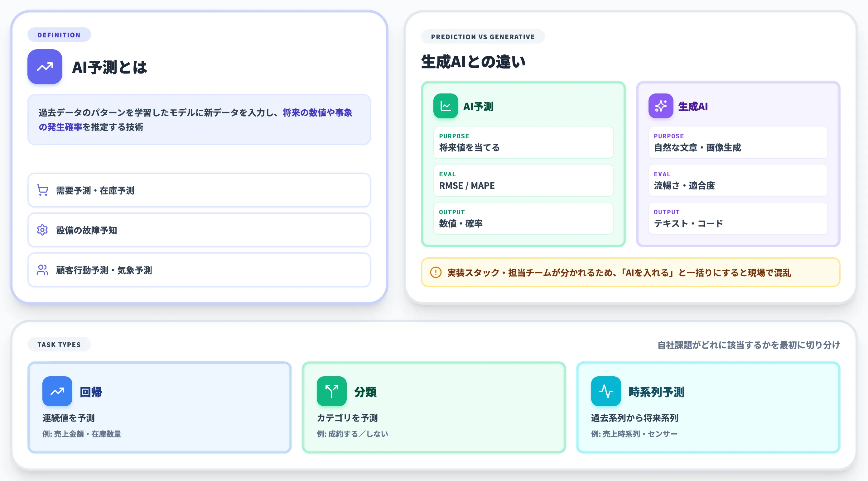Click the 実装スタック warning notice text
This screenshot has width=868, height=481.
[x=619, y=273]
